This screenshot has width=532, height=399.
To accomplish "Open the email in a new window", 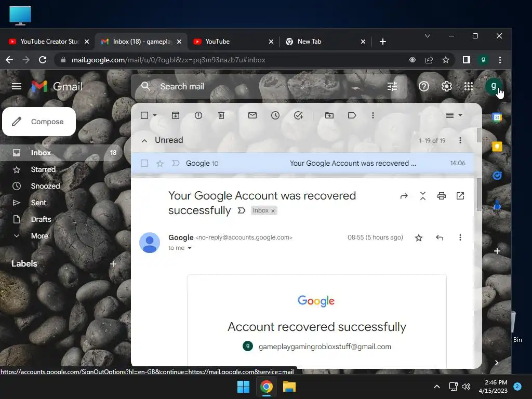I will (x=460, y=196).
